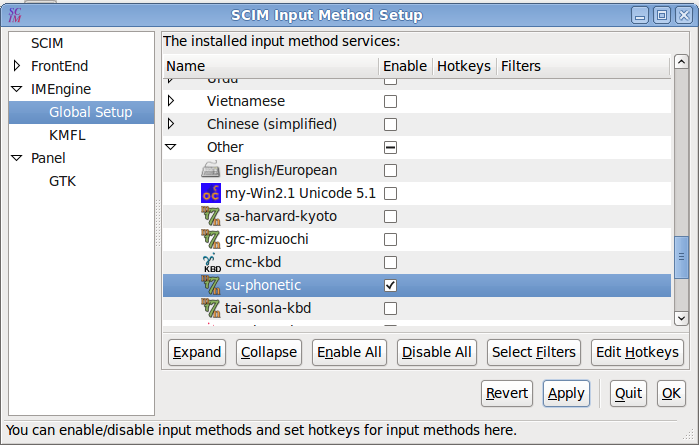Click the SCIM logo in title bar

click(15, 15)
